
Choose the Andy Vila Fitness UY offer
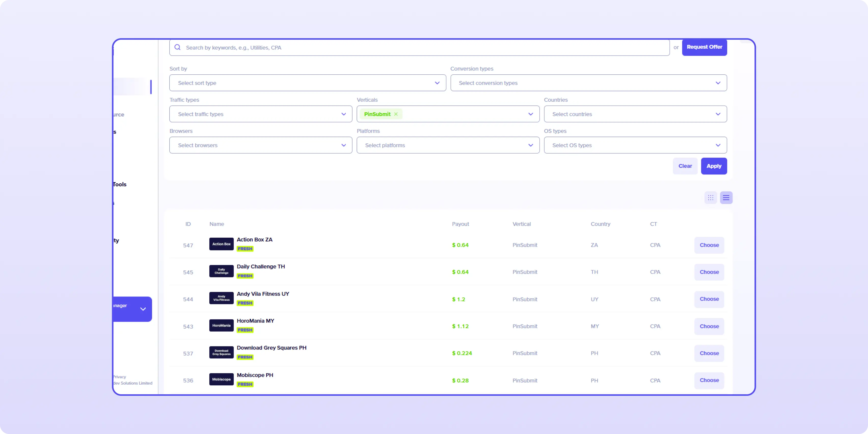(709, 299)
